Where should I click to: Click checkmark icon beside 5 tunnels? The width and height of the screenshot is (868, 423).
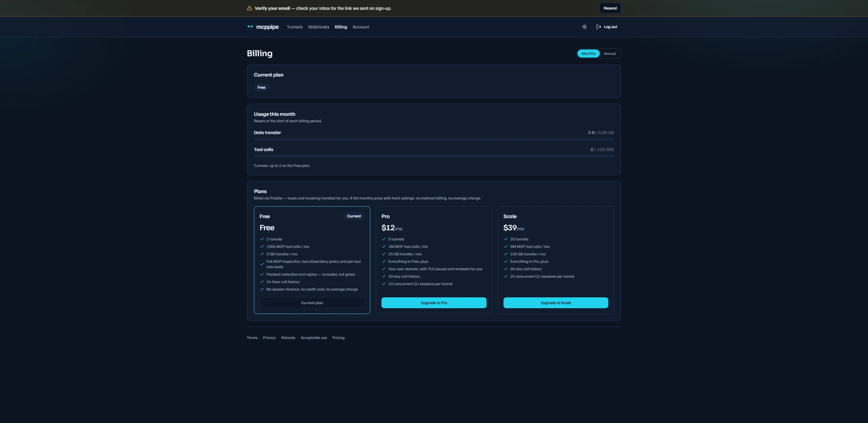tap(384, 239)
